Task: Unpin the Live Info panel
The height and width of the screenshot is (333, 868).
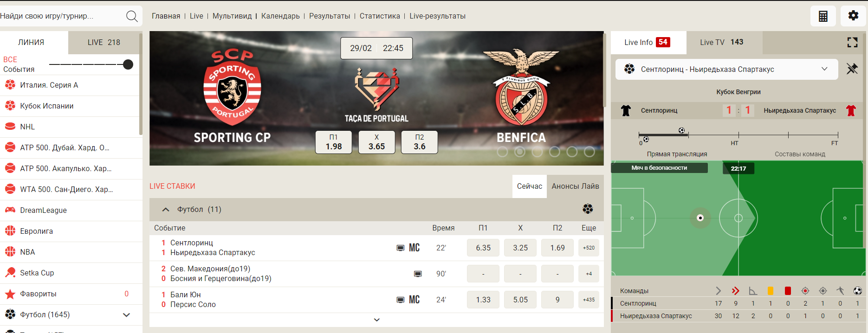Action: [852, 69]
